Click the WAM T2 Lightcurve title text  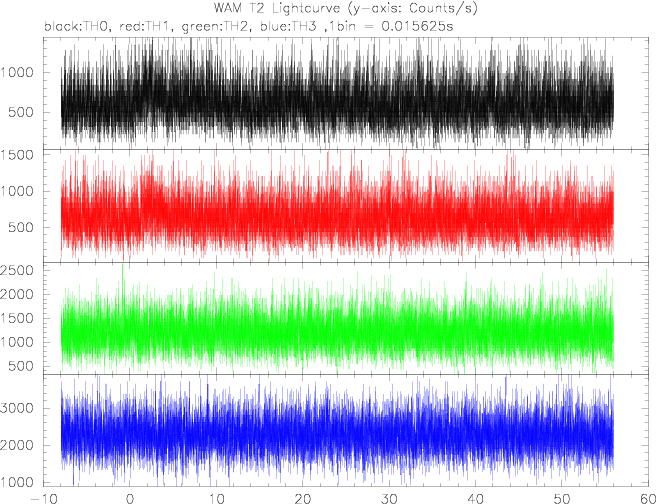coord(346,8)
